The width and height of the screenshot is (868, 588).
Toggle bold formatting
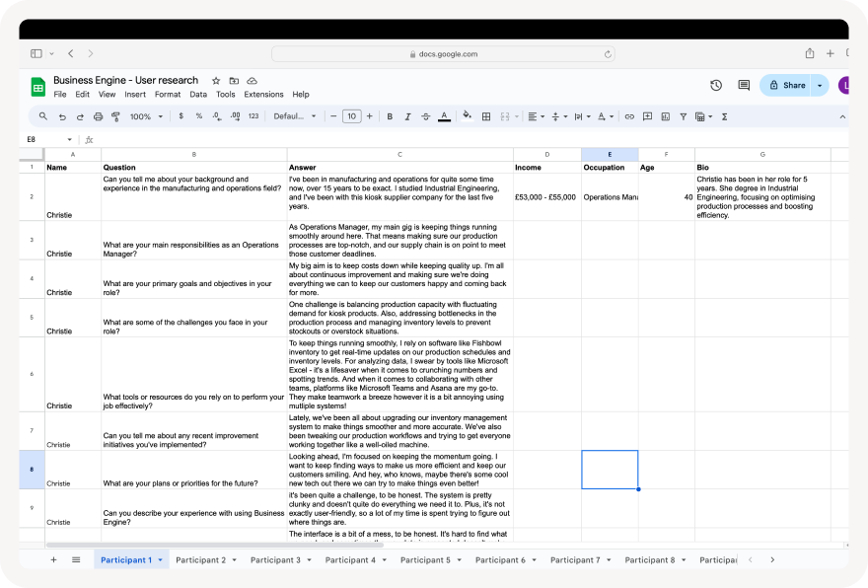(390, 116)
